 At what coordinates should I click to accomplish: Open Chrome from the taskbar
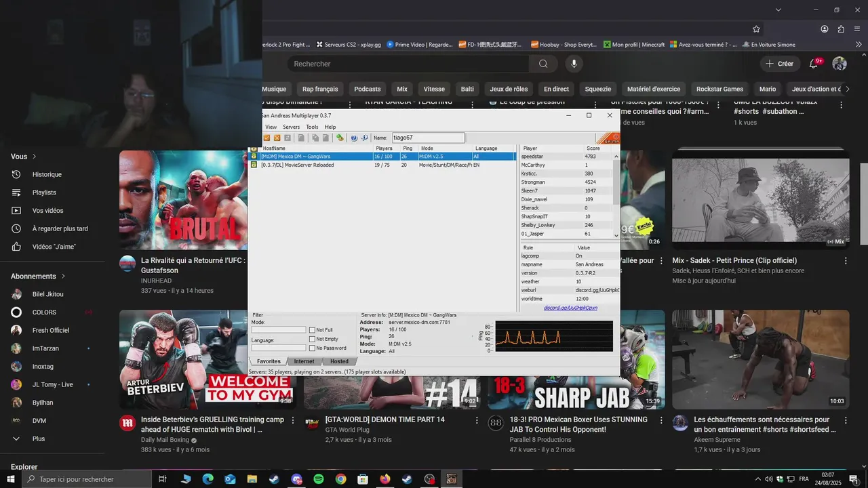point(341,479)
